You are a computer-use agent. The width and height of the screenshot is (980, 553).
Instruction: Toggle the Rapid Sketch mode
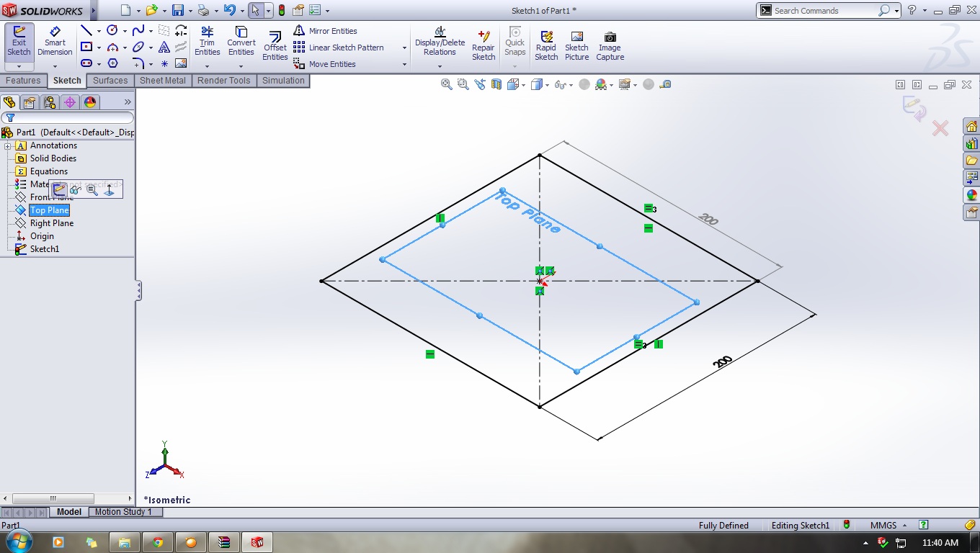[x=546, y=45]
